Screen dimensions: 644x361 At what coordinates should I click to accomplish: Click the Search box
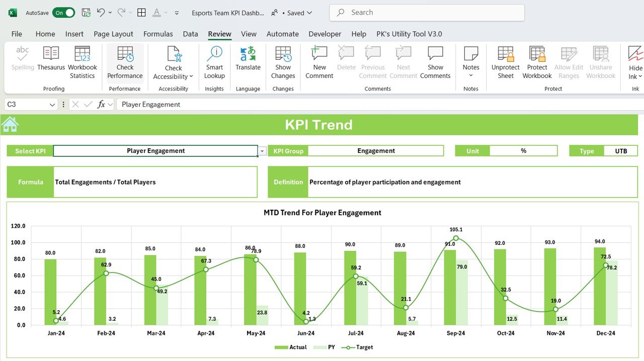(427, 13)
